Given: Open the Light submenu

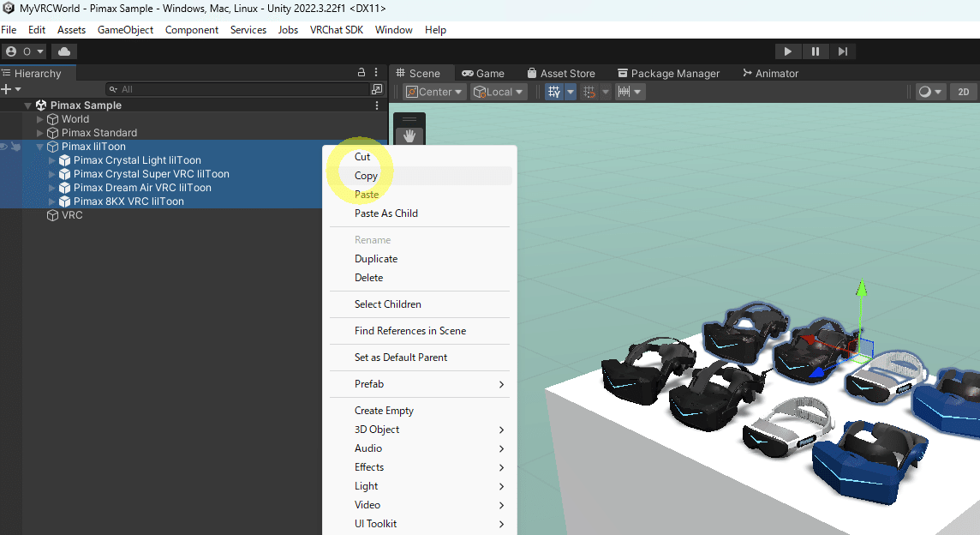Looking at the screenshot, I should click(420, 486).
